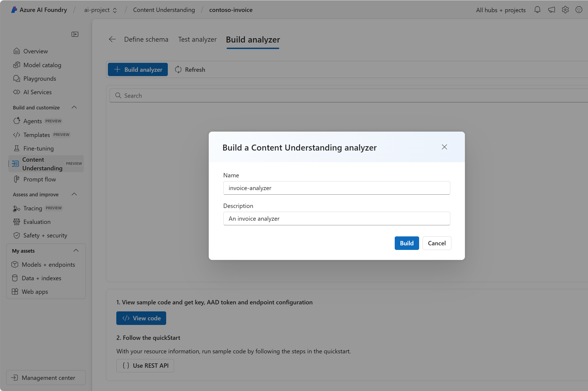Screen dimensions: 588x391
Task: Open All hubs + projects
Action: (x=501, y=10)
